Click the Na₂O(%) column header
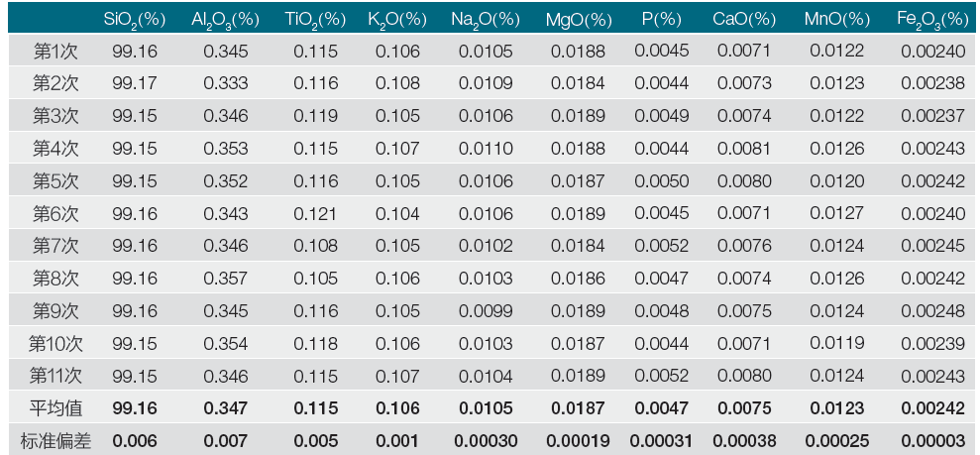This screenshot has width=980, height=455. pyautogui.click(x=486, y=20)
